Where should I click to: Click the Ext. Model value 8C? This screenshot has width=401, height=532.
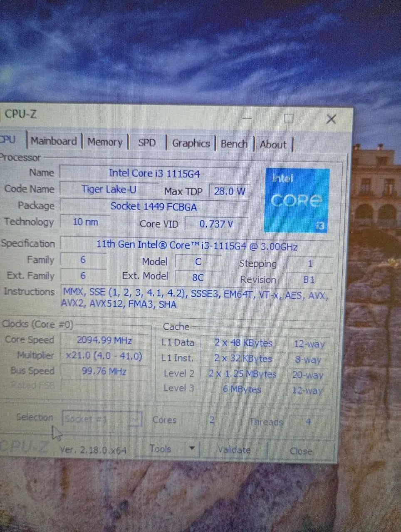tap(198, 278)
